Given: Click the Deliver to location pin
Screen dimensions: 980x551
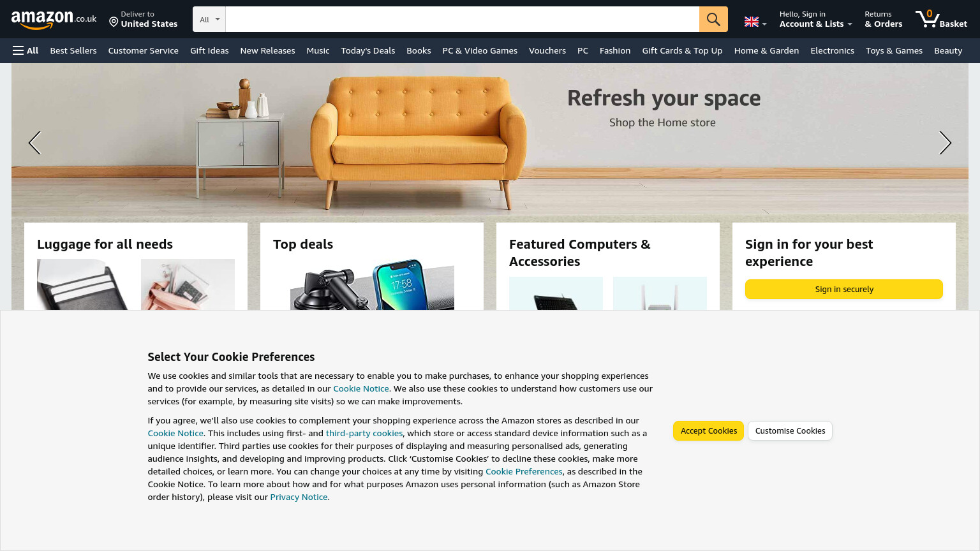Looking at the screenshot, I should coord(114,22).
